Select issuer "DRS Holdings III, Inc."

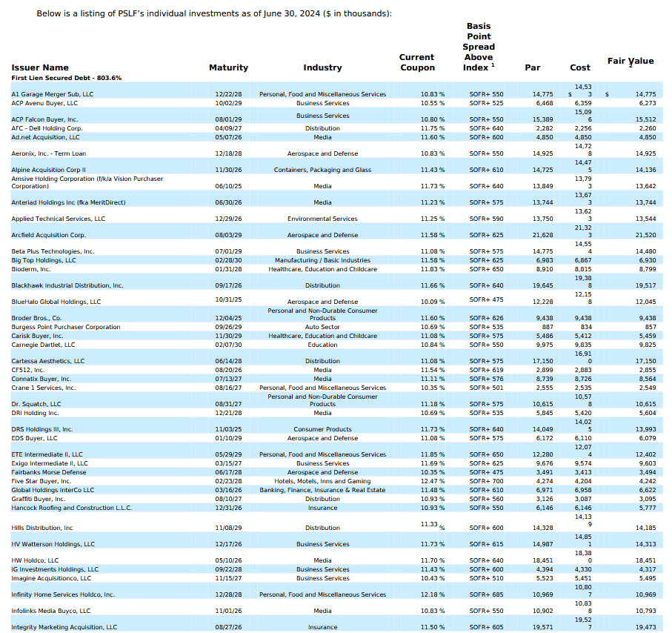coord(42,430)
